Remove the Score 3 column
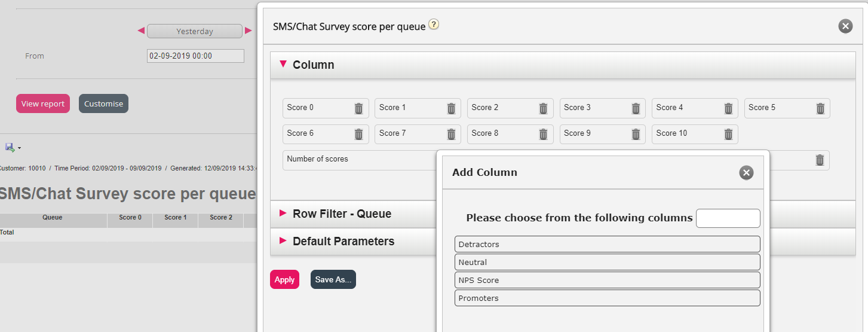The image size is (868, 332). pos(636,108)
